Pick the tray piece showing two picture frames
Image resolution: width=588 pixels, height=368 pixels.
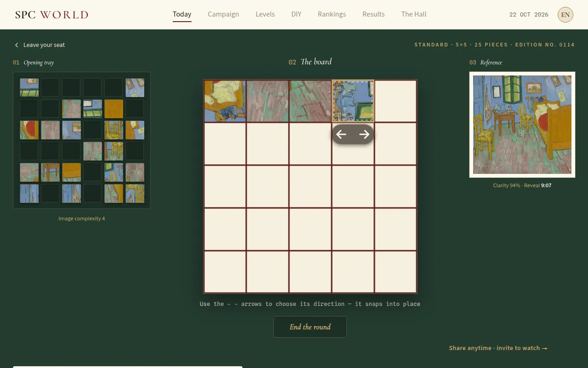[x=135, y=88]
